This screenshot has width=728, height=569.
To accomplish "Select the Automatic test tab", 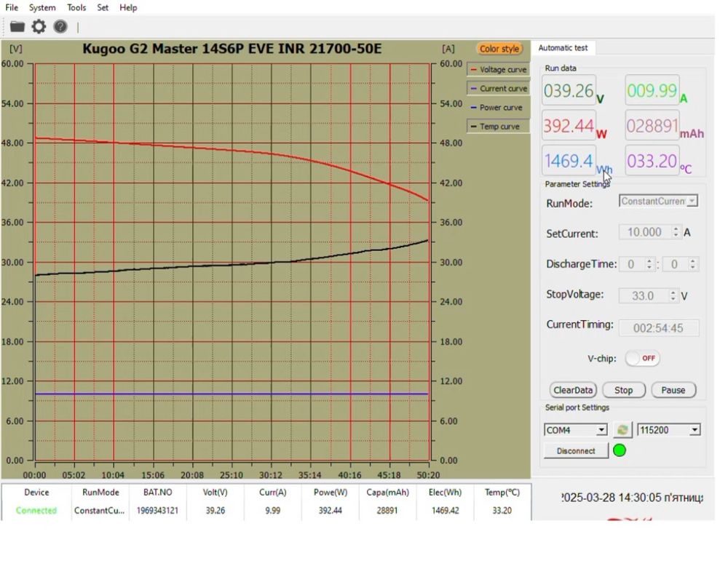I will pyautogui.click(x=563, y=48).
